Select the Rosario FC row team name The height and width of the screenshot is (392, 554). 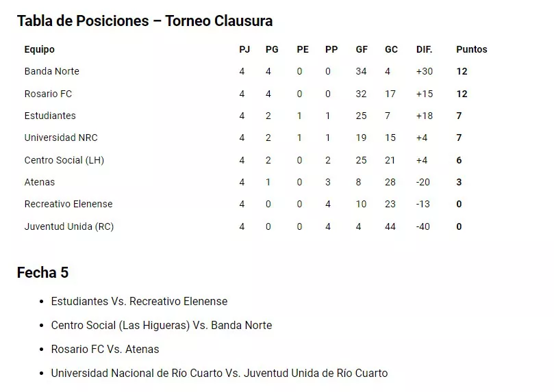tap(48, 94)
